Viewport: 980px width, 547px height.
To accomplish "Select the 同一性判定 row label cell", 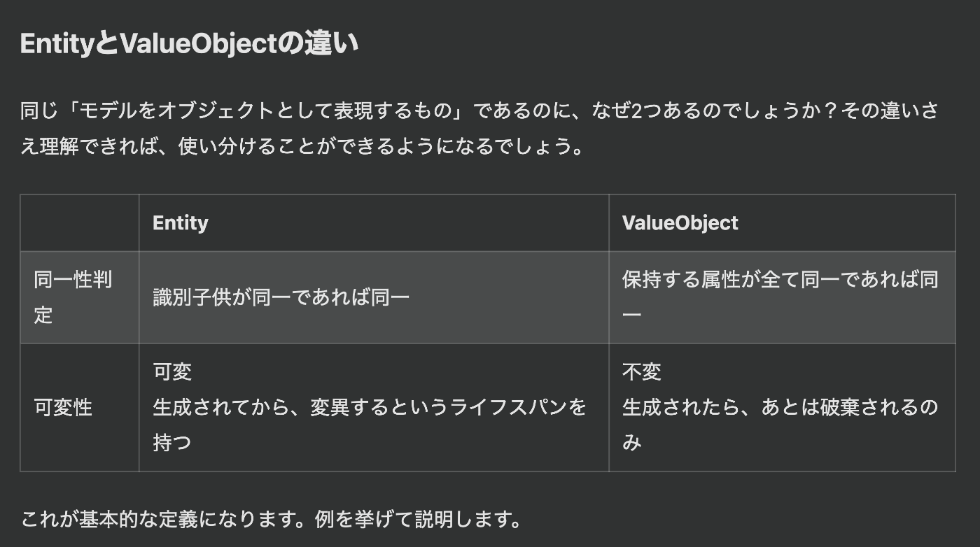I will pos(80,297).
